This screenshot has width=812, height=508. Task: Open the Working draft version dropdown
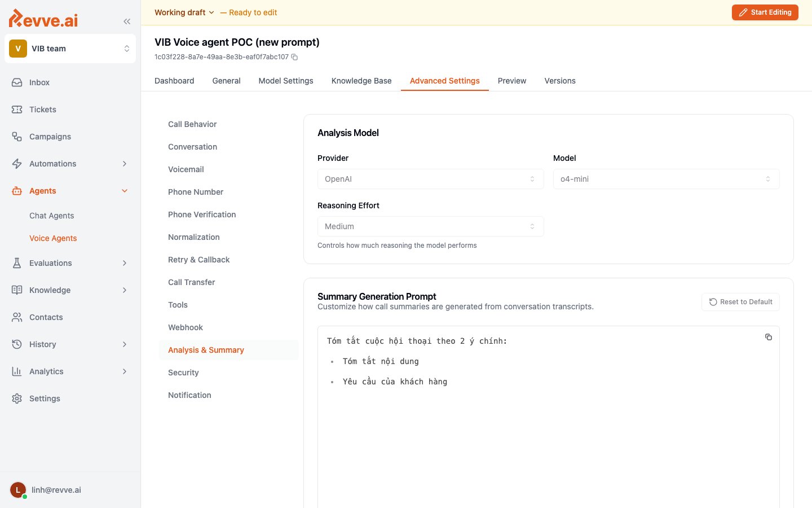[x=184, y=12]
